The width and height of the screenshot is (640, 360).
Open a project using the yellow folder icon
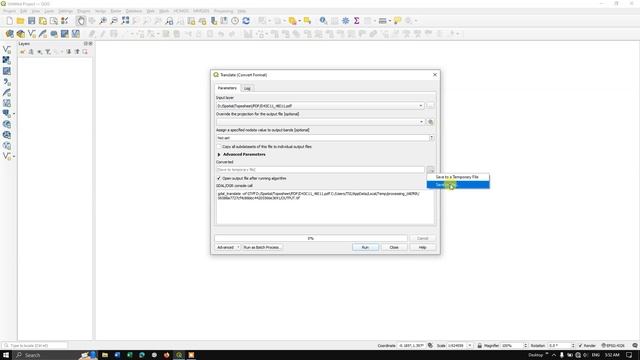(20, 21)
